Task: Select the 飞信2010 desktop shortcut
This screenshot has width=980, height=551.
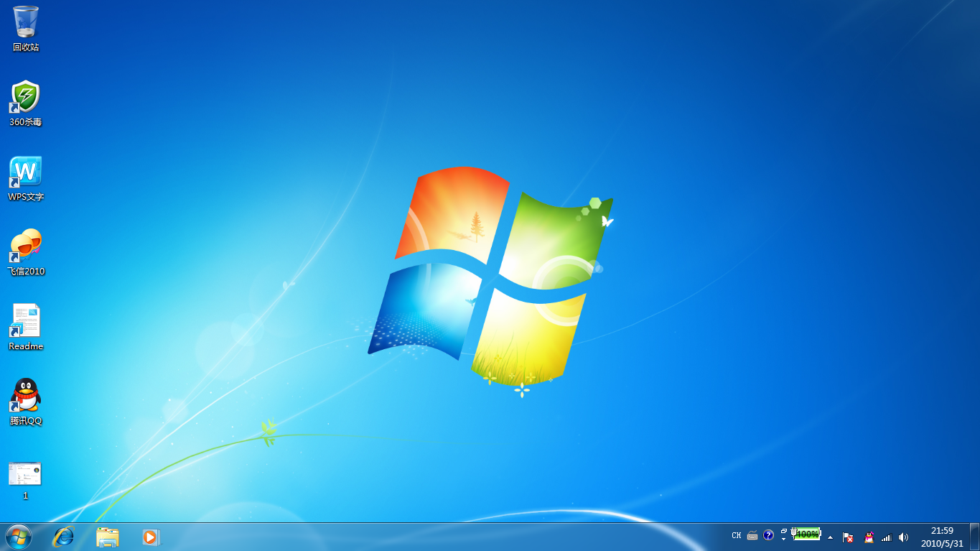Action: 26,253
